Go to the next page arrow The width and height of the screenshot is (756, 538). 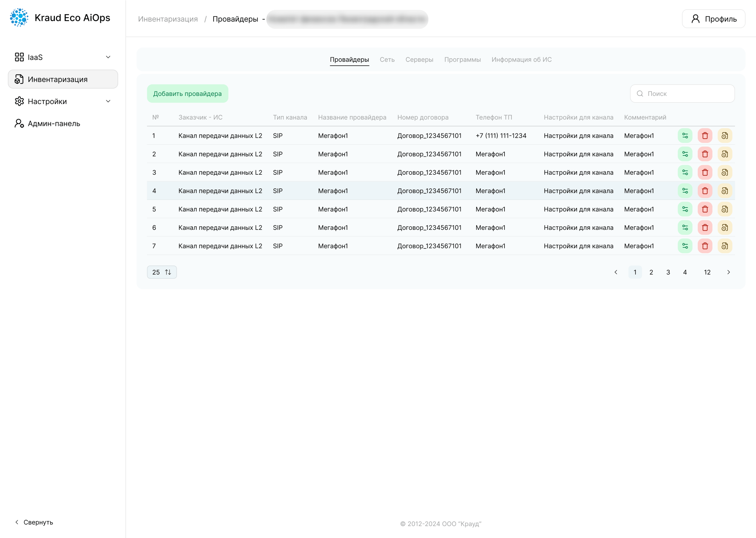pos(728,272)
